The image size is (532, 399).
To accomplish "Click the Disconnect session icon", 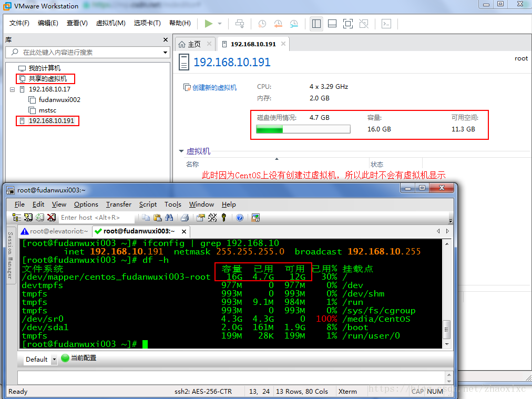I will [51, 218].
